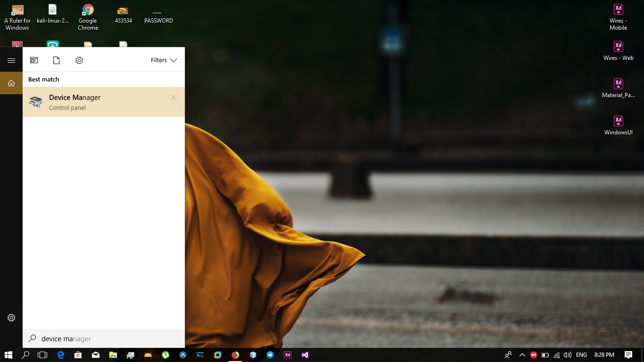
Task: Remove Device Manager result with X
Action: coord(173,98)
